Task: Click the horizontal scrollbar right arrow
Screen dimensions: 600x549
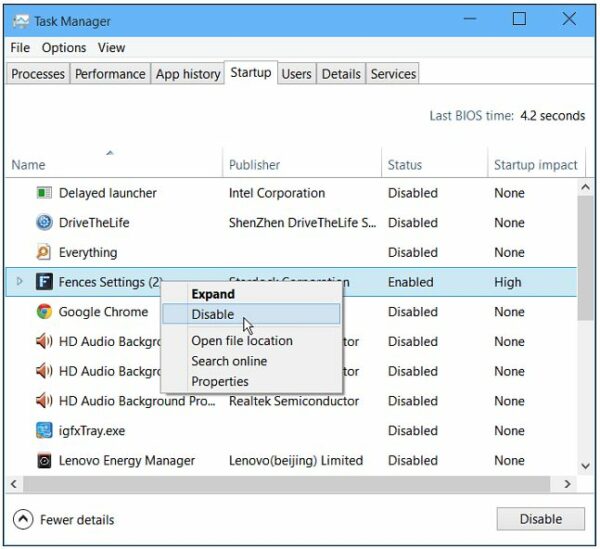Action: pos(567,484)
